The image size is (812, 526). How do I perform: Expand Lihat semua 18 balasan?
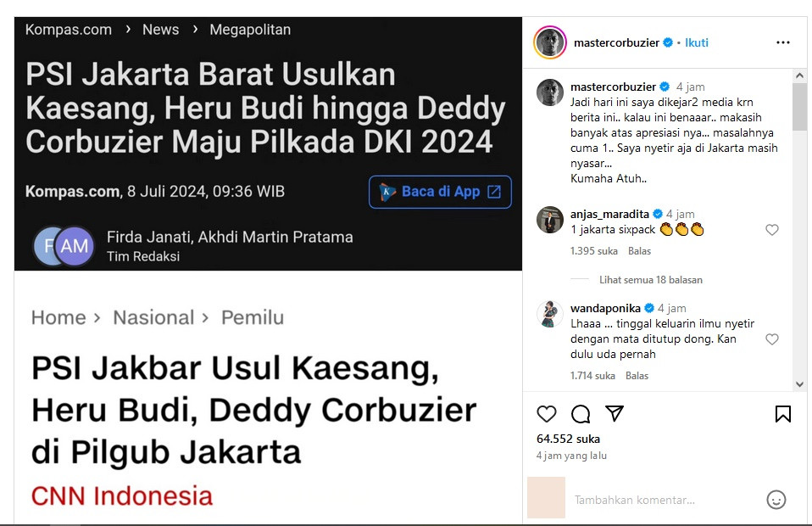651,280
